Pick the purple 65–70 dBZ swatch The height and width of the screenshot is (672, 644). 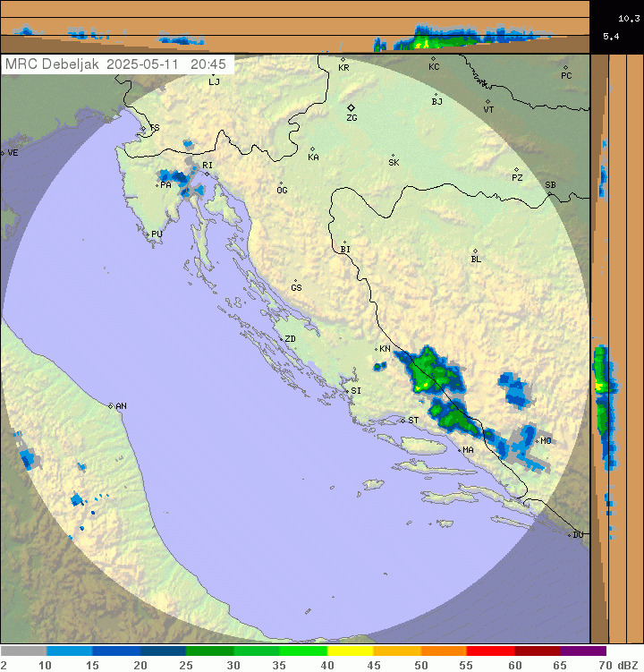point(583,651)
